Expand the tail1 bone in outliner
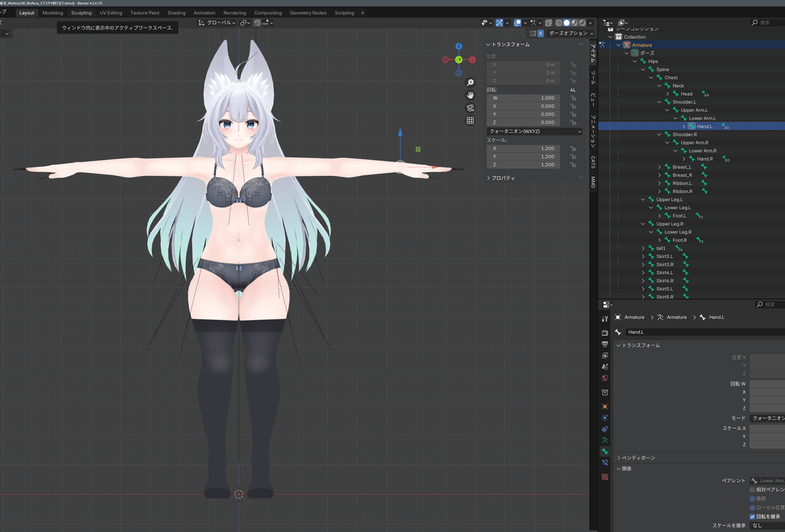785x532 pixels. coord(644,248)
